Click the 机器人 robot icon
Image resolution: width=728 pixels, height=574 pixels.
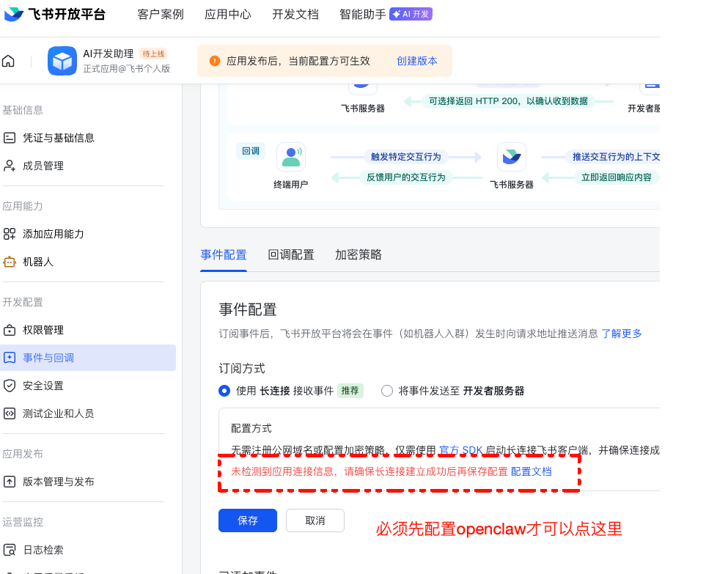(x=10, y=262)
